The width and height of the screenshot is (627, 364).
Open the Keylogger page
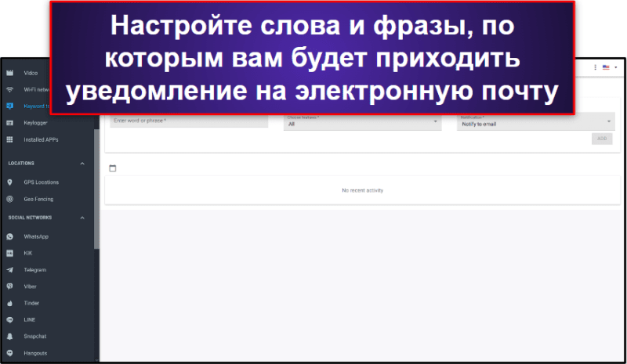[x=35, y=123]
